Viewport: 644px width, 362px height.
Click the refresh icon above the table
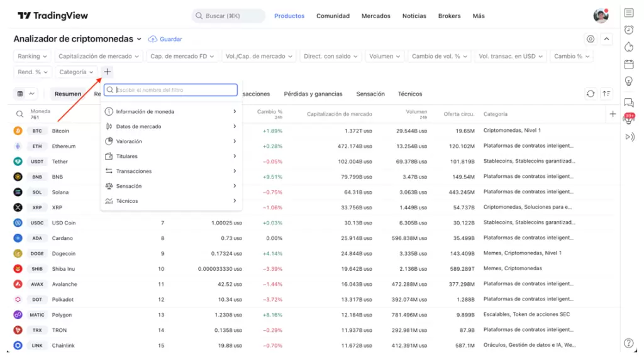tap(590, 94)
